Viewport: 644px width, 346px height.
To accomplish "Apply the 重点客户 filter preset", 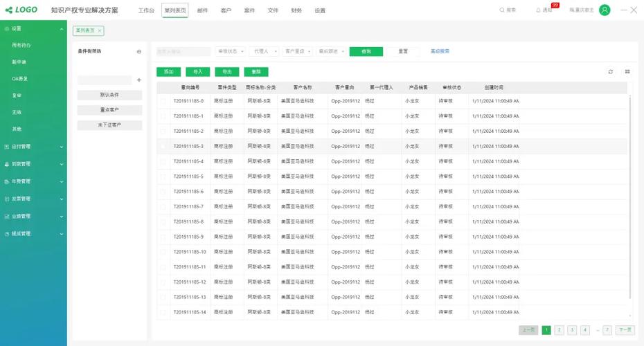I will point(109,110).
